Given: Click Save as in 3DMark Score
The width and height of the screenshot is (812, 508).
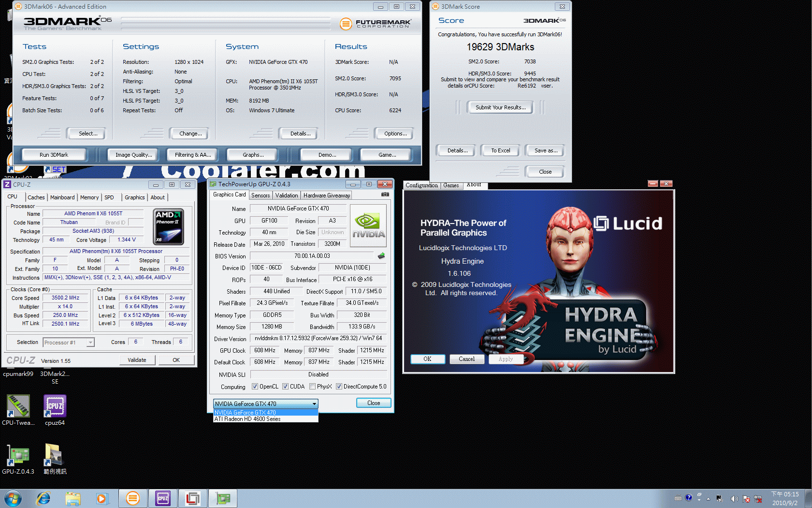Looking at the screenshot, I should click(x=546, y=150).
